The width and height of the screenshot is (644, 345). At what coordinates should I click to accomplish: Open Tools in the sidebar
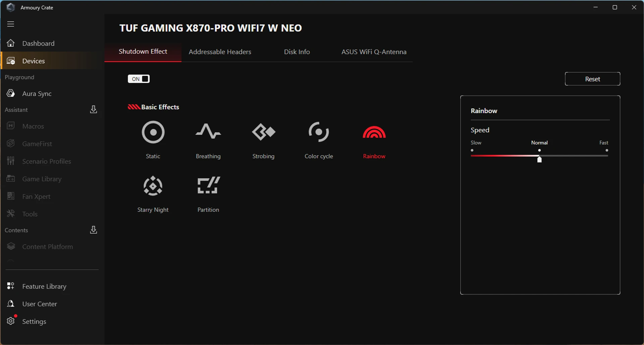[x=52, y=214]
